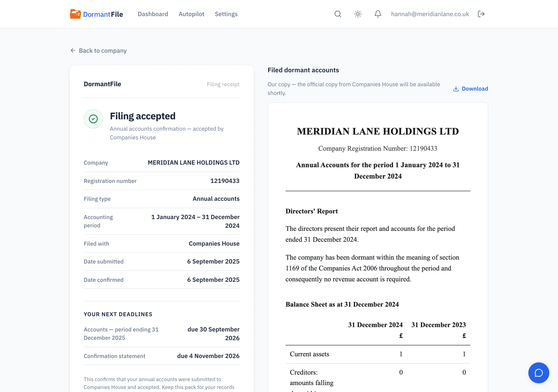
Task: Select the 'Companies House' filed with value
Action: click(214, 243)
